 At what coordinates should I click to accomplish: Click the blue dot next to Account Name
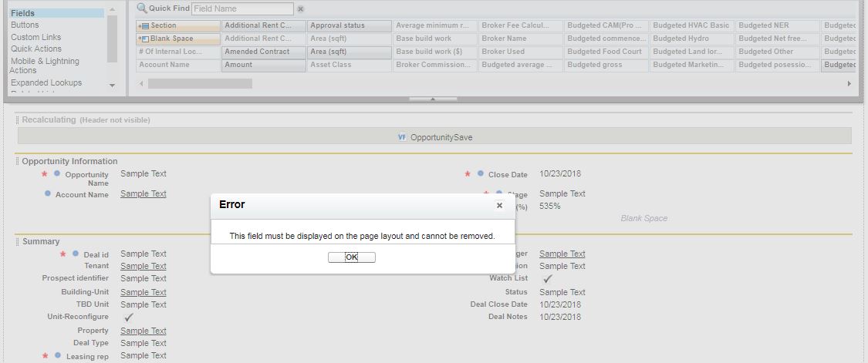pos(48,193)
